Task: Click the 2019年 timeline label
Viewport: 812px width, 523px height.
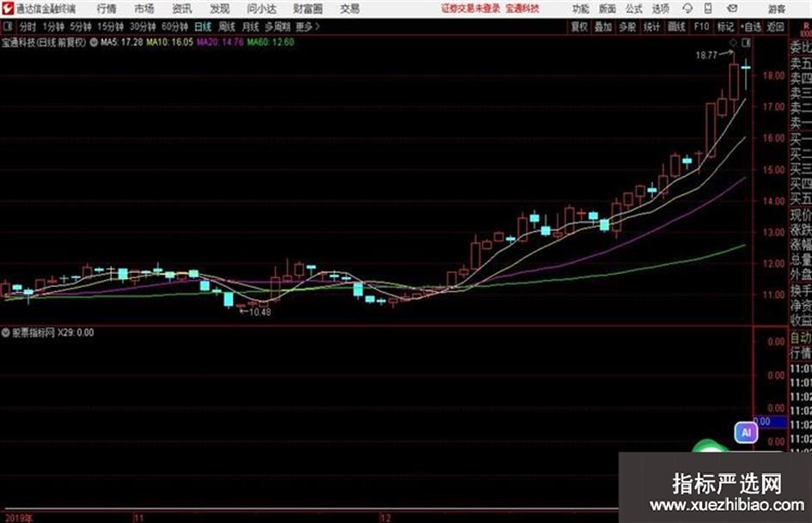Action: (19, 518)
